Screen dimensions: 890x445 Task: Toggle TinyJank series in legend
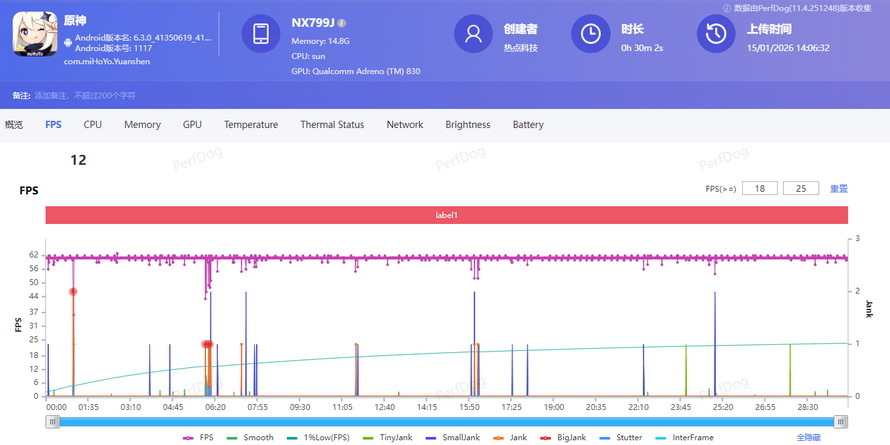click(387, 438)
